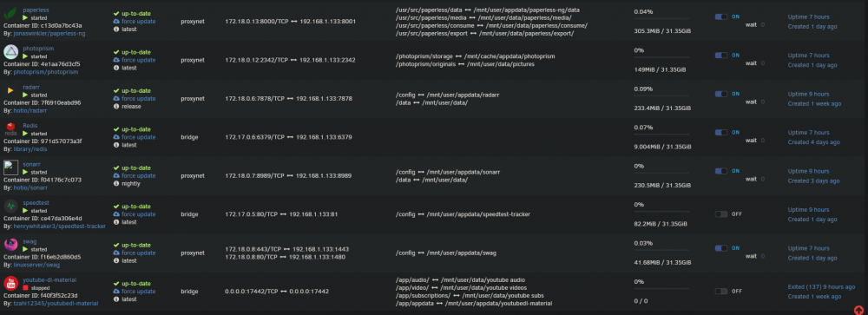The width and height of the screenshot is (868, 315).
Task: Open the photoprism triangle container icon
Action: pyautogui.click(x=11, y=52)
